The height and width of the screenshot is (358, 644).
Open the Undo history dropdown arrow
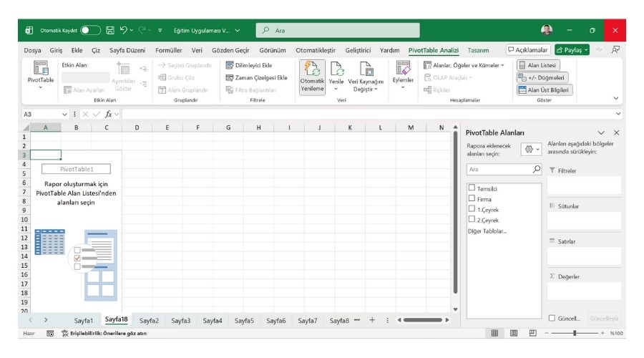point(132,30)
